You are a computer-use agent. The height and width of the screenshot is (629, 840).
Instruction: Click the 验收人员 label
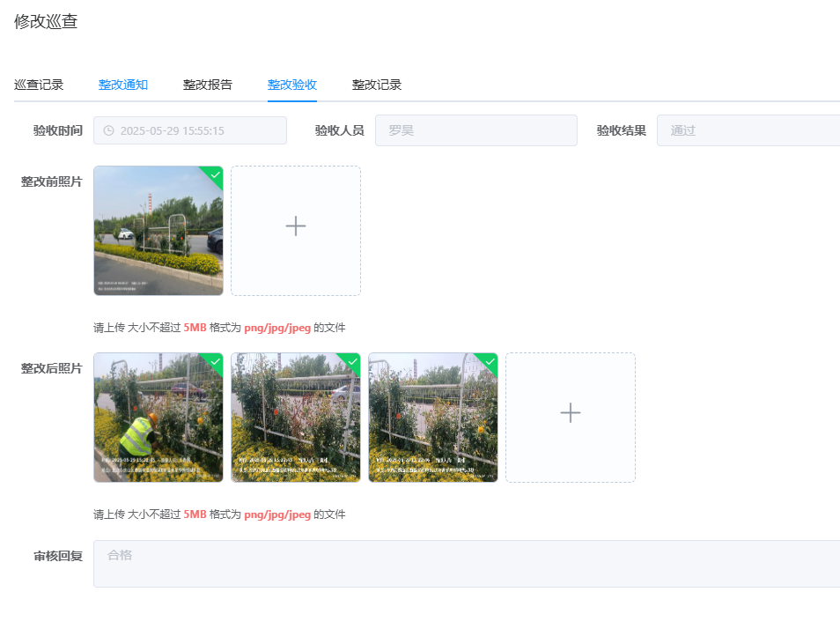(x=340, y=130)
